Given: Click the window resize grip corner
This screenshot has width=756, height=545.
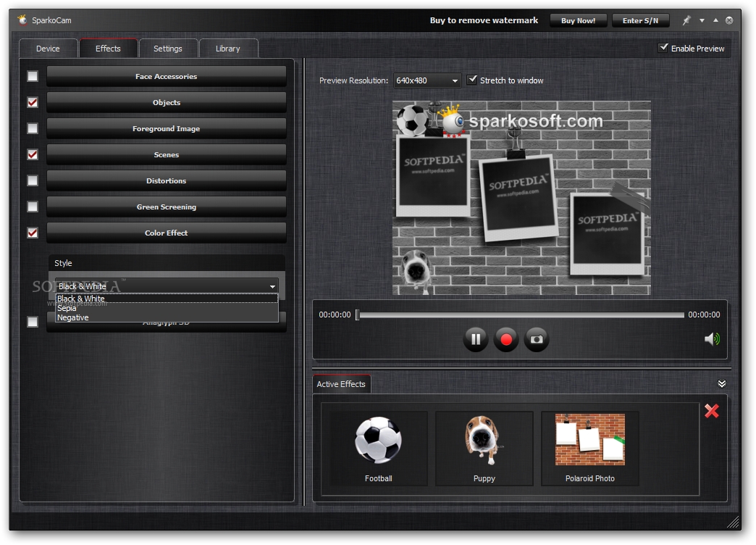Looking at the screenshot, I should (734, 522).
